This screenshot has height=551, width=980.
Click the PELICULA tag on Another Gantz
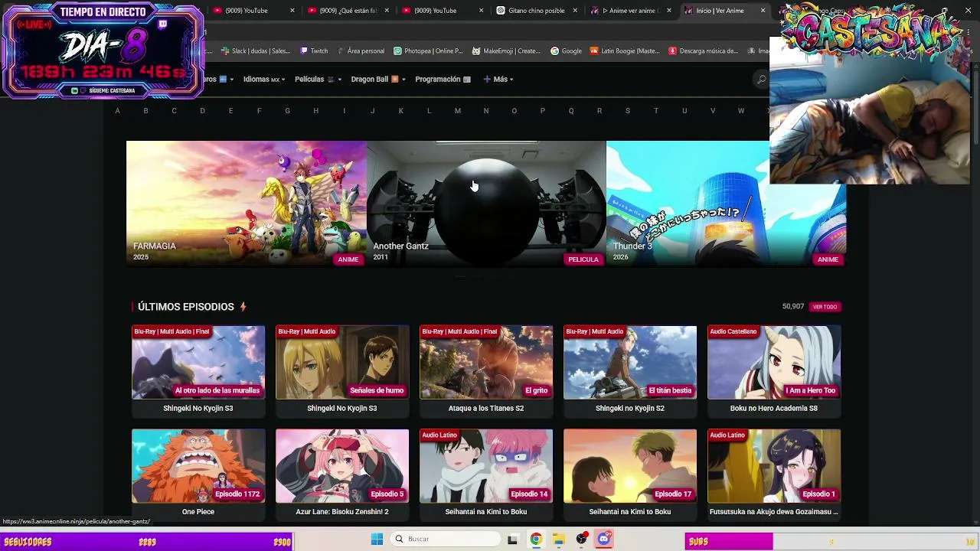[x=583, y=259]
